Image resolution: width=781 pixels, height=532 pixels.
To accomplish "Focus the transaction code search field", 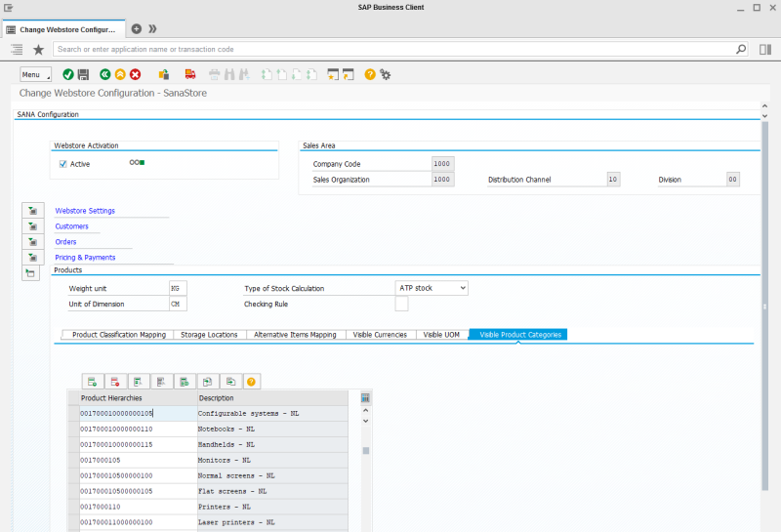I will 393,50.
